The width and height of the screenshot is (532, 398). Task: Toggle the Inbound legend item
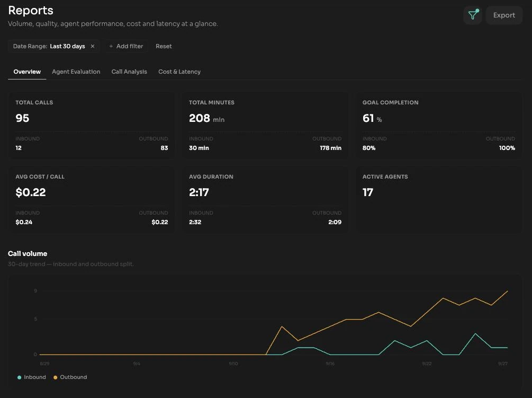(x=32, y=377)
